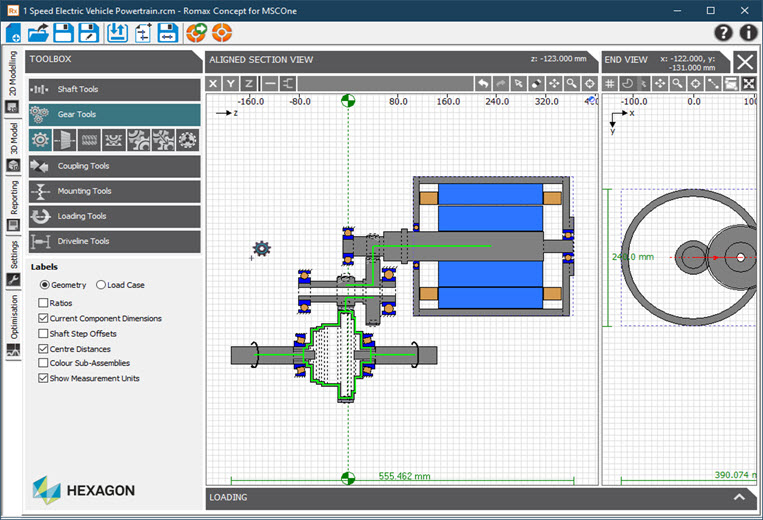Open the Help question mark icon
763x520 pixels.
click(x=724, y=32)
